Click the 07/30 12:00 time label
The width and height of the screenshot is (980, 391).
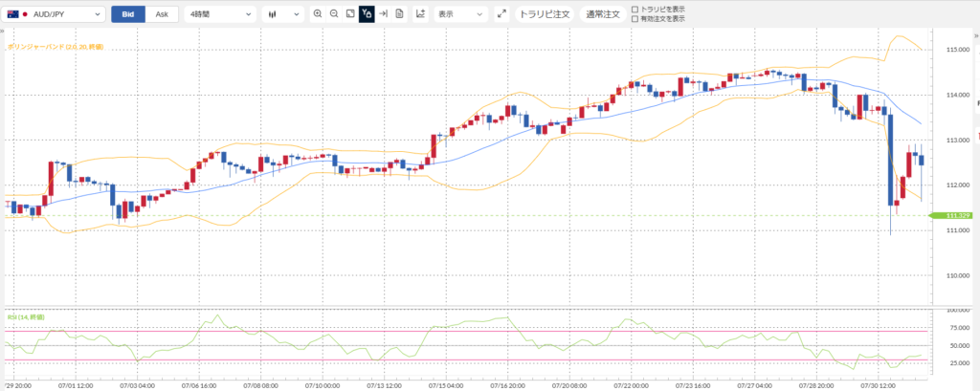(880, 386)
